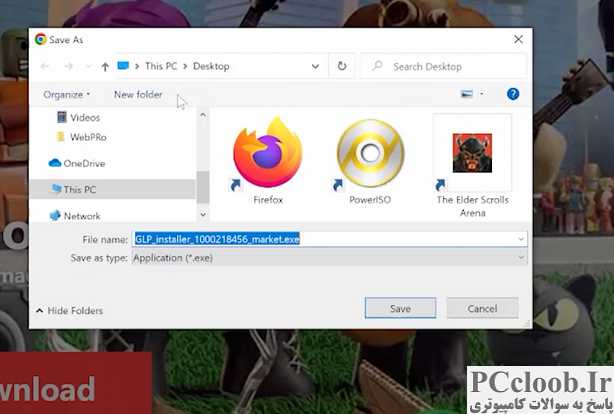
Task: Click the Chrome icon in title bar
Action: pyautogui.click(x=41, y=39)
